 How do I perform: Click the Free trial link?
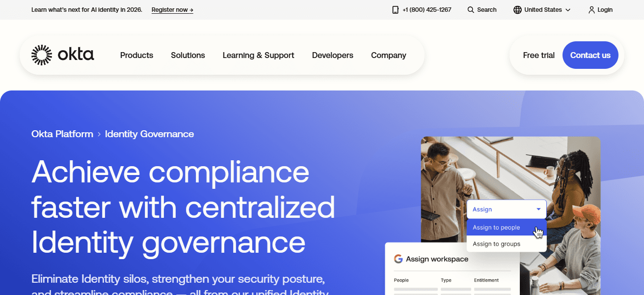(x=538, y=55)
